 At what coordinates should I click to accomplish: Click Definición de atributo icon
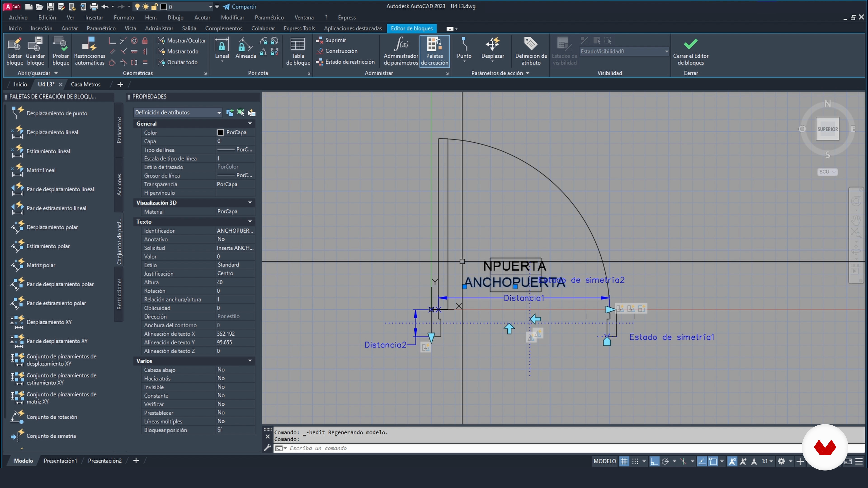[531, 44]
